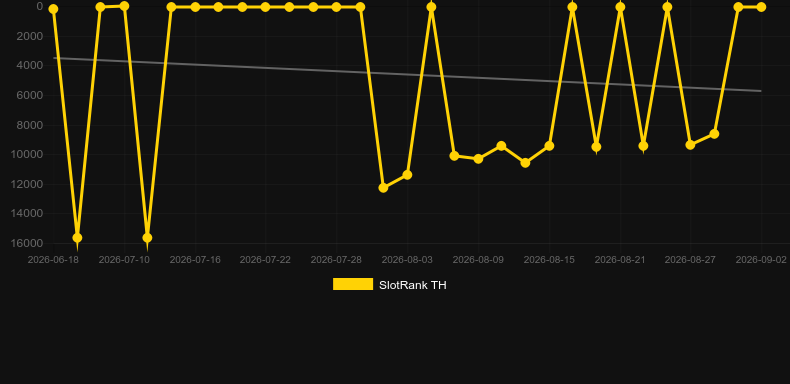Click the x-axis label 2026-08-03
This screenshot has width=790, height=384.
coord(407,260)
